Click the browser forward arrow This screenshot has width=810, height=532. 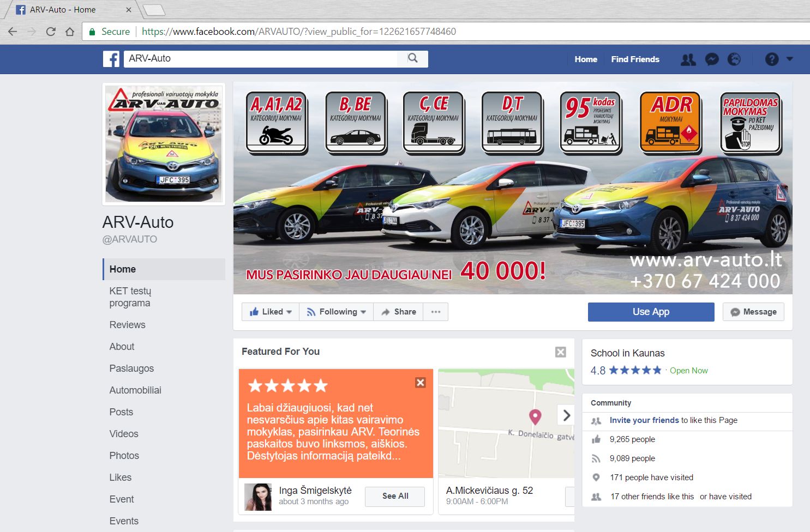[x=32, y=32]
